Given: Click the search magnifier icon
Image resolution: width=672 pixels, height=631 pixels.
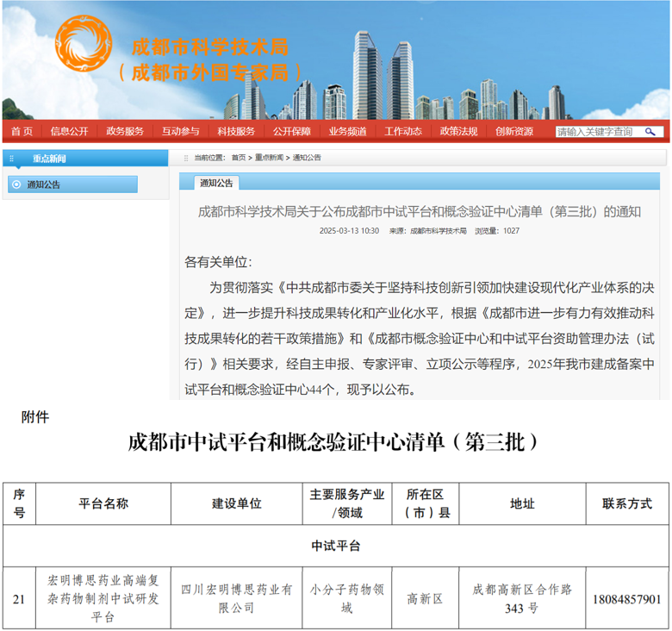Looking at the screenshot, I should [651, 132].
